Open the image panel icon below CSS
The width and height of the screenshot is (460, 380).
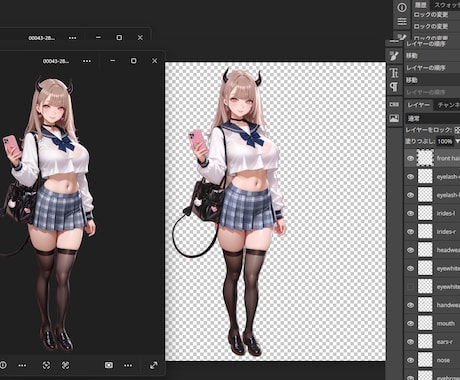click(394, 118)
